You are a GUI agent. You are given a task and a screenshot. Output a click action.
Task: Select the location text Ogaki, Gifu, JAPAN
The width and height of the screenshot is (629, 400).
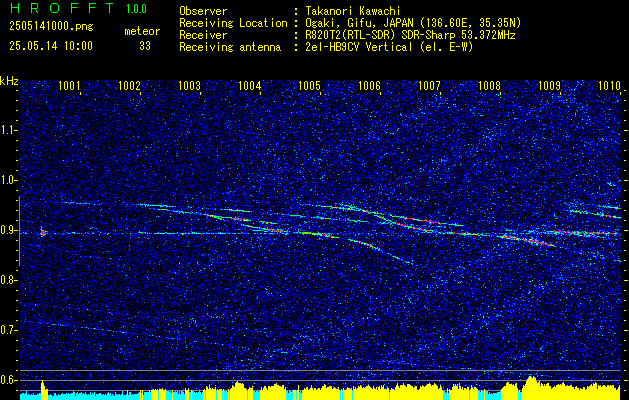pyautogui.click(x=362, y=23)
